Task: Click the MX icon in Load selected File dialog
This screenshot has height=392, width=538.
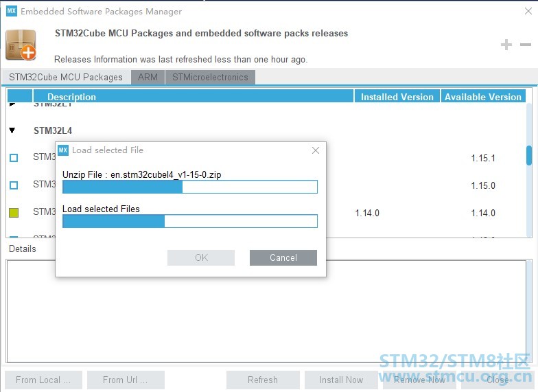Action: tap(63, 150)
